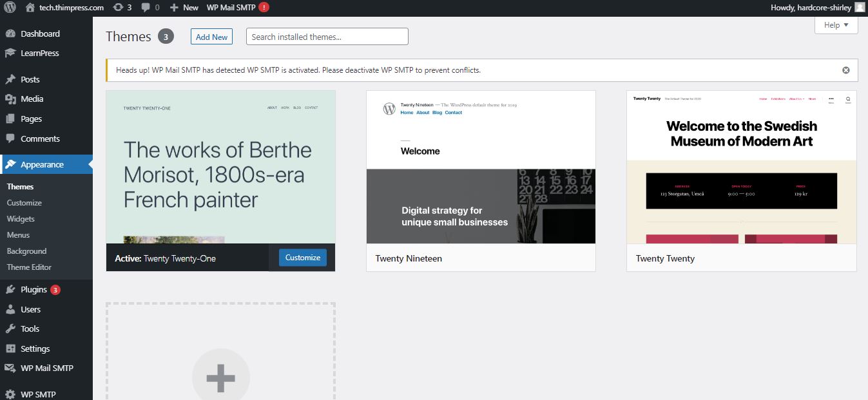Screen dimensions: 868x400
Task: Click the WP Mail SMTP envelope icon
Action: 10,368
